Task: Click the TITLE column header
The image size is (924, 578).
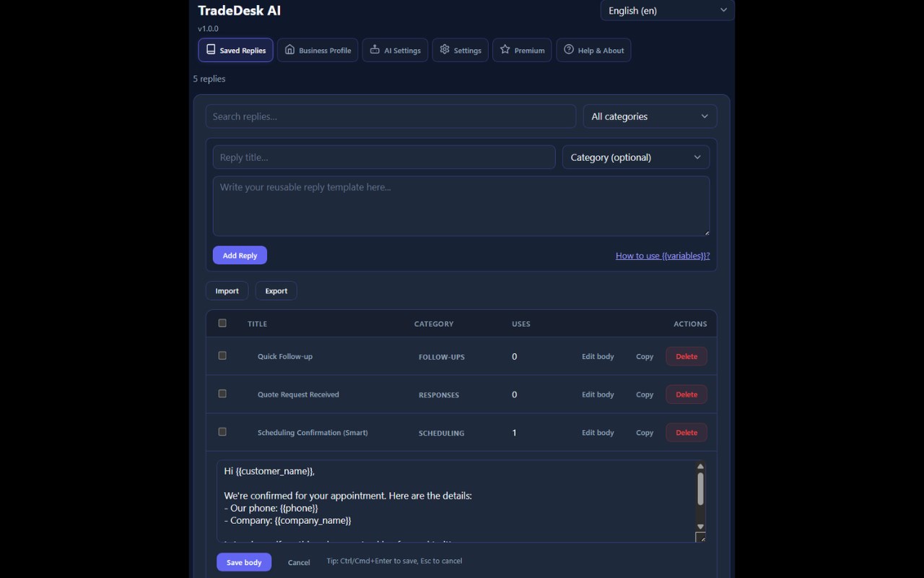Action: [x=258, y=324]
